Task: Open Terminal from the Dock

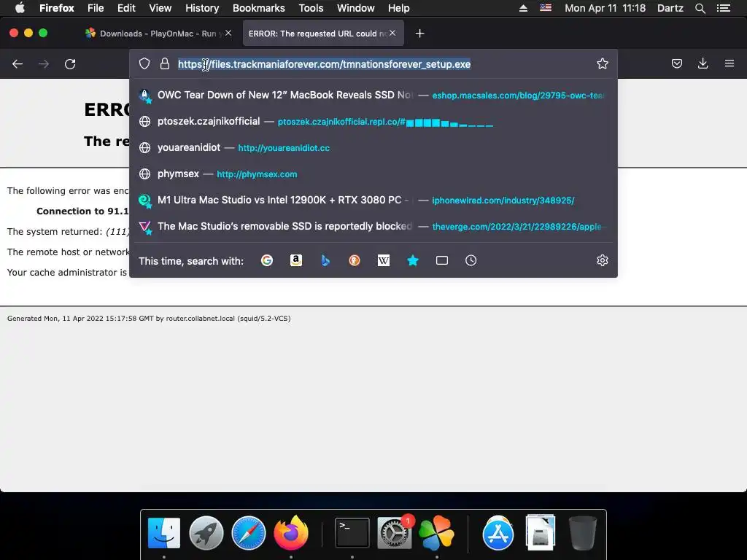Action: [352, 533]
